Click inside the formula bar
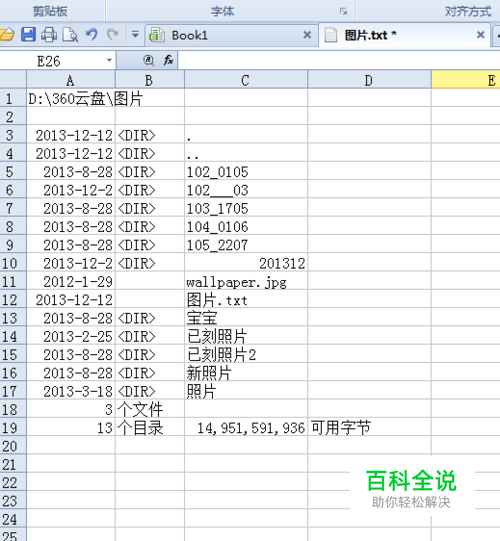This screenshot has height=541, width=500. pos(339,61)
